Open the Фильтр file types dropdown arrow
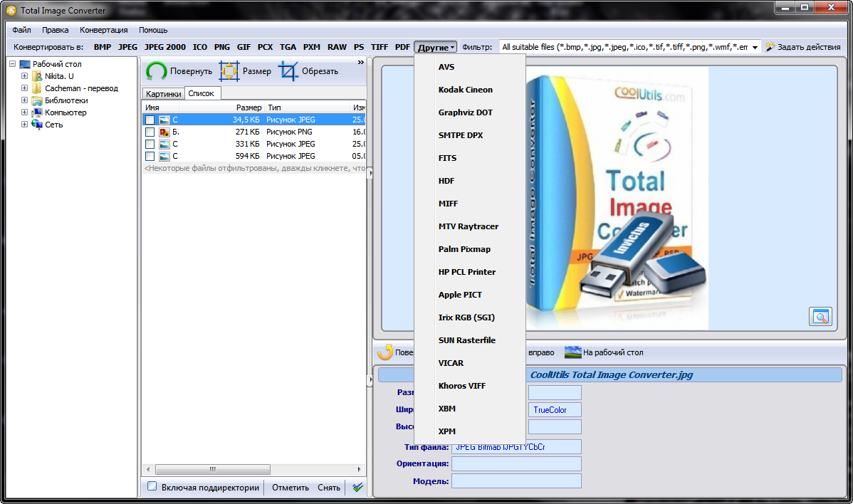 click(755, 47)
